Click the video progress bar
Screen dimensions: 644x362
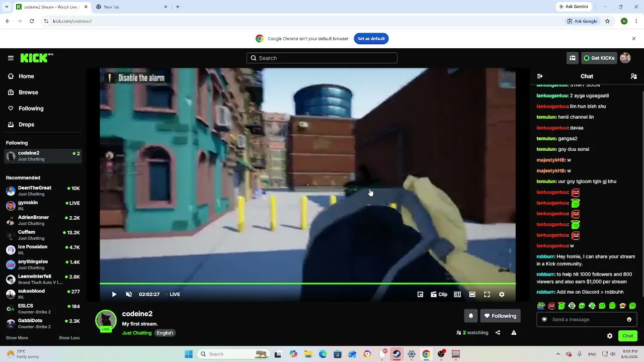click(307, 284)
